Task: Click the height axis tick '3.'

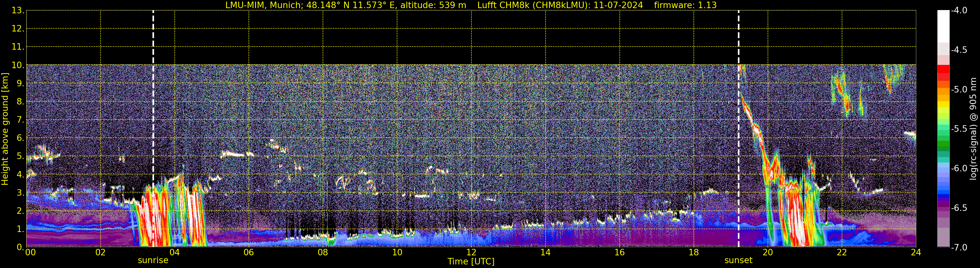Action: (x=20, y=193)
